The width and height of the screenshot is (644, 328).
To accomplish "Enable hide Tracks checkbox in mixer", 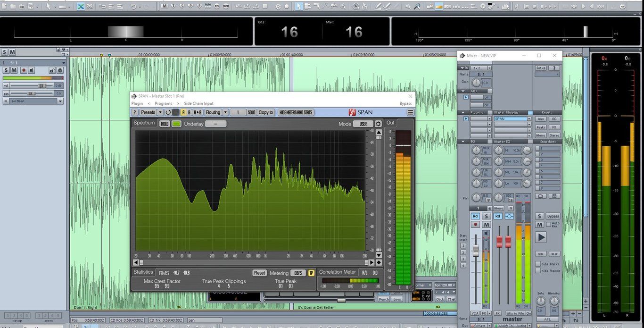I will pyautogui.click(x=538, y=264).
